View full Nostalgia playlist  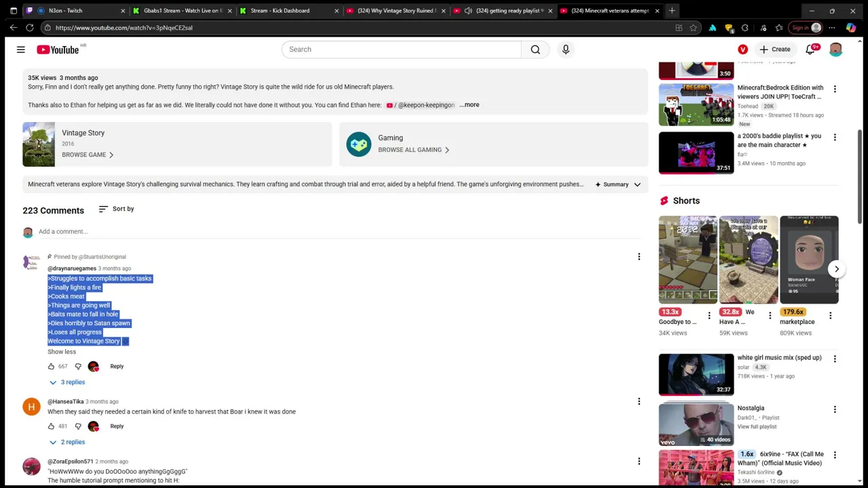[757, 427]
